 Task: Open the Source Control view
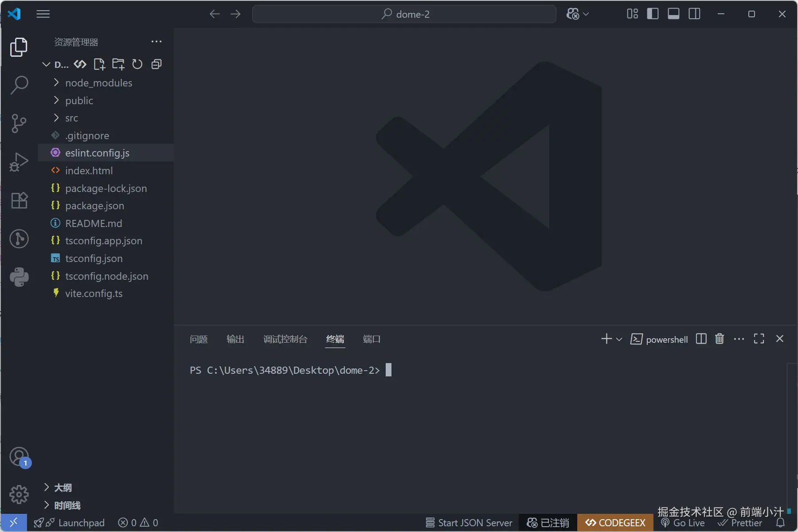coord(19,123)
